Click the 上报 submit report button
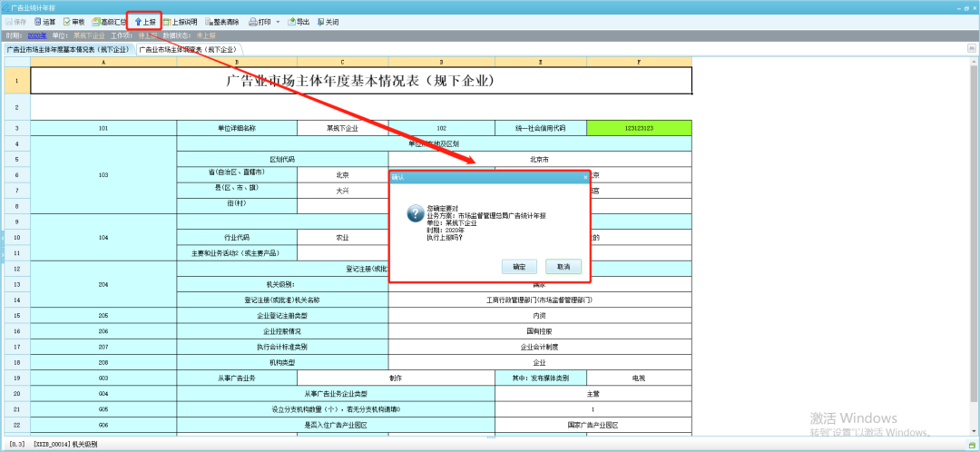The width and height of the screenshot is (980, 452). (x=145, y=22)
